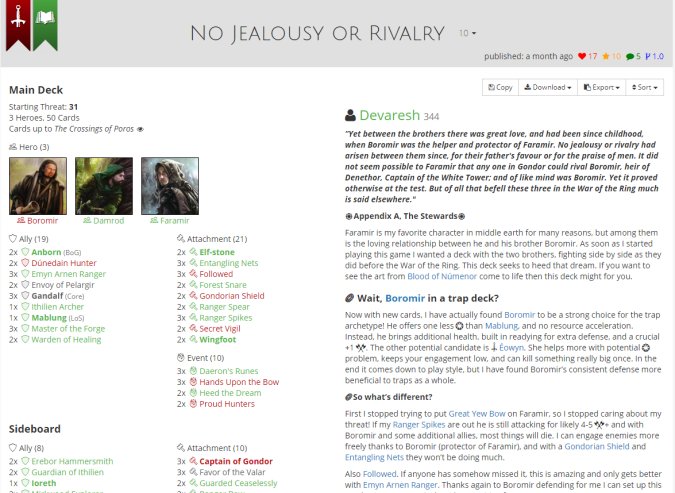Image resolution: width=675 pixels, height=493 pixels.
Task: Click event icon beside Daeron's Runes
Action: (x=193, y=371)
